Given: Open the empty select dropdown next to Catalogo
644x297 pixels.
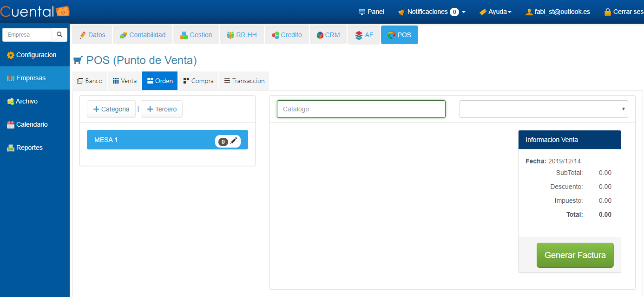Looking at the screenshot, I should point(543,109).
